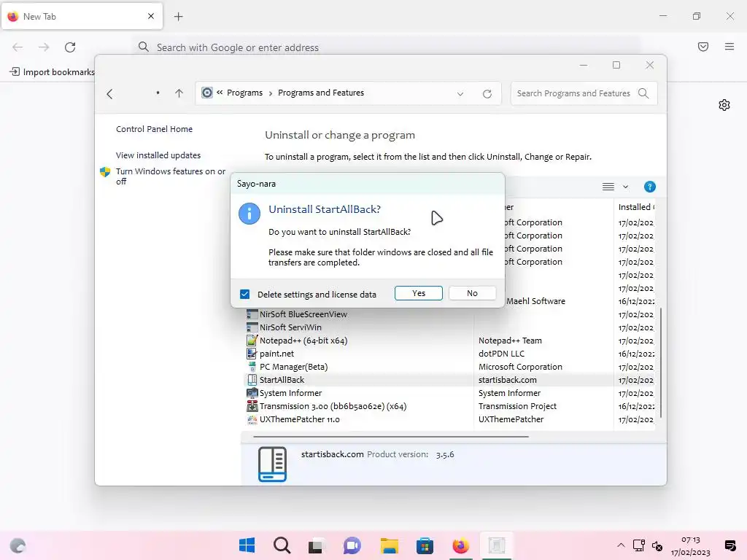Click the Transmission program icon

252,406
